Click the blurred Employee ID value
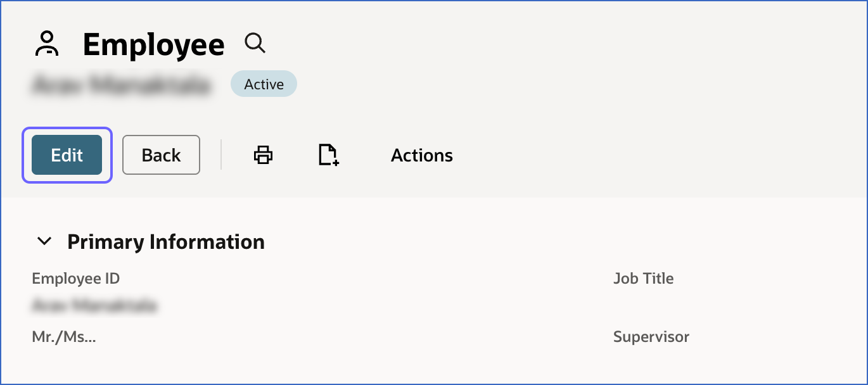 click(x=94, y=306)
